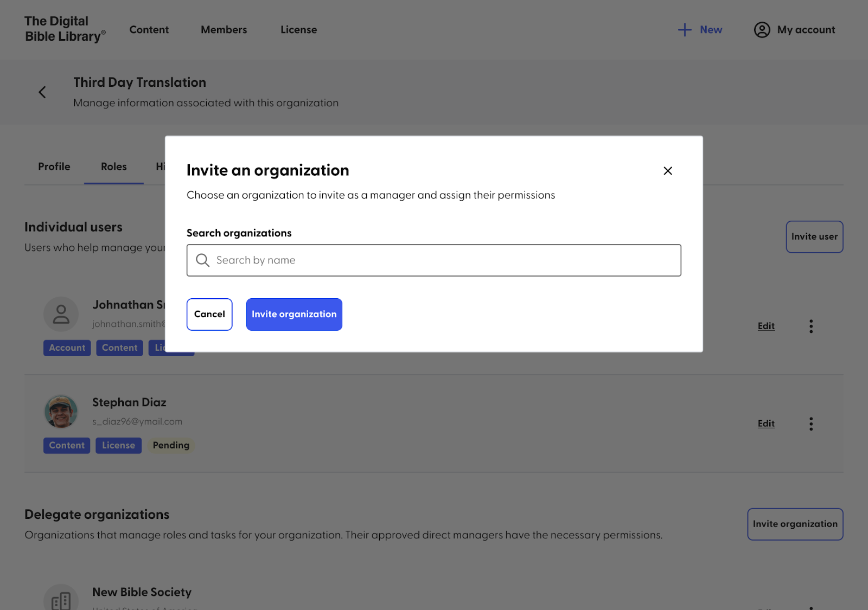Screen dimensions: 868x610
Task: Click the License tag under Stephan Diaz
Action: click(119, 446)
